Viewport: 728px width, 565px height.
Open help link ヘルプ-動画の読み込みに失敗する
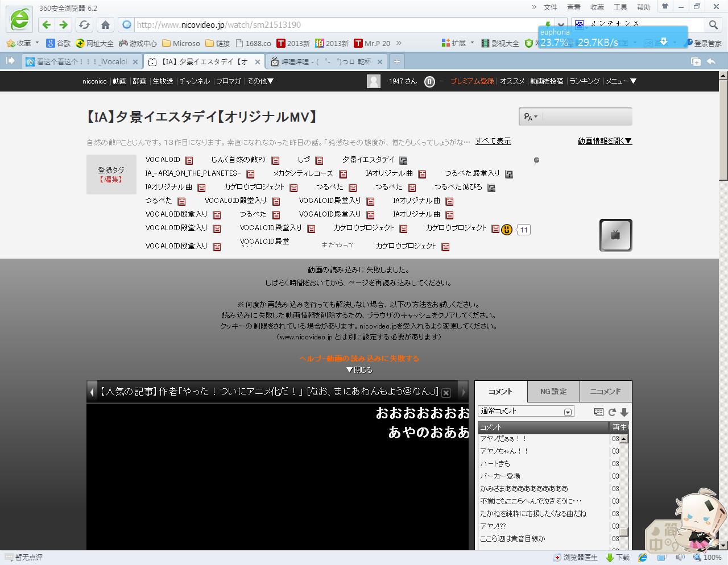[359, 358]
